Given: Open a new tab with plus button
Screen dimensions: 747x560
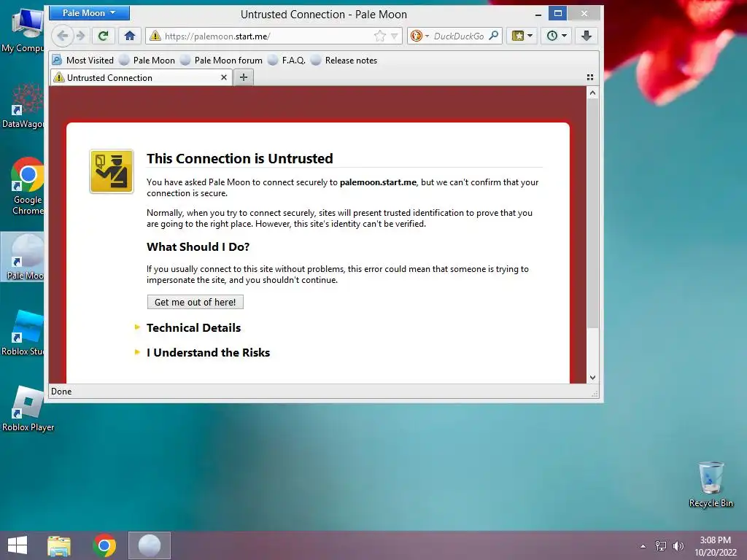Looking at the screenshot, I should (x=244, y=77).
